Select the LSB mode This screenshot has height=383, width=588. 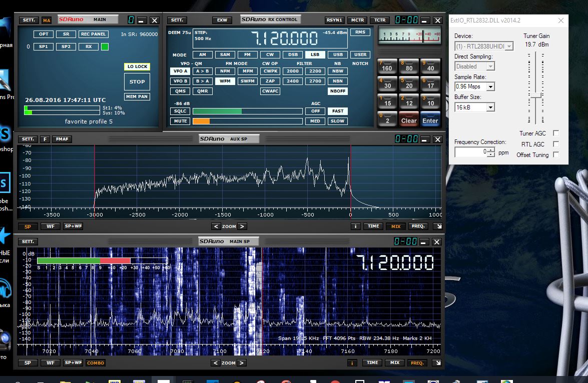pyautogui.click(x=315, y=54)
